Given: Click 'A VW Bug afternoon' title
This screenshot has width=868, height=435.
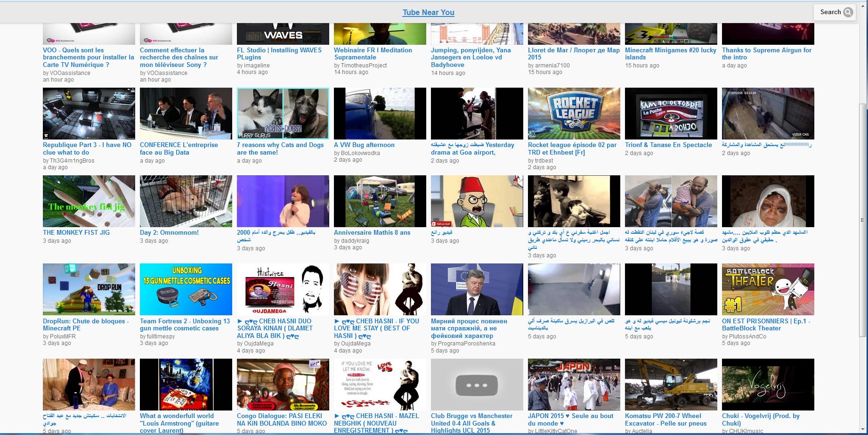Looking at the screenshot, I should point(364,145).
